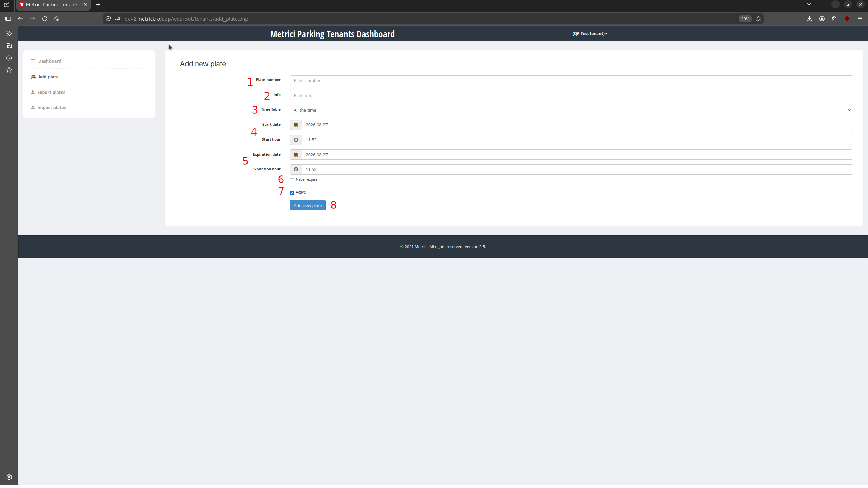868x488 pixels.
Task: Close the Metrici Parking Tenants tab
Action: coord(86,5)
